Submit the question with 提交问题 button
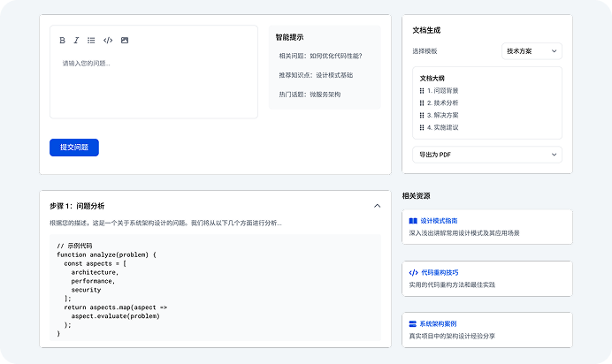Screen dimensions: 612x364 [x=74, y=148]
